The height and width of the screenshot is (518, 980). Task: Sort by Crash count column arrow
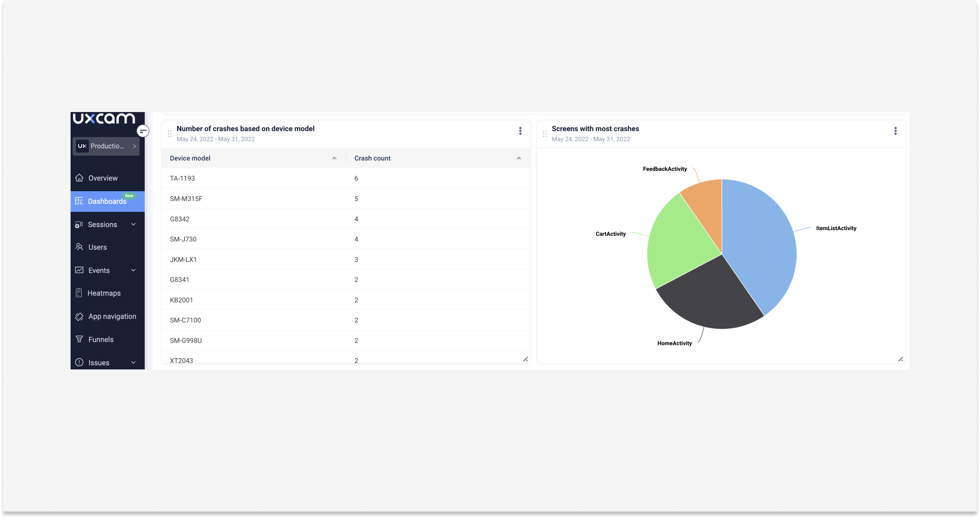[518, 158]
